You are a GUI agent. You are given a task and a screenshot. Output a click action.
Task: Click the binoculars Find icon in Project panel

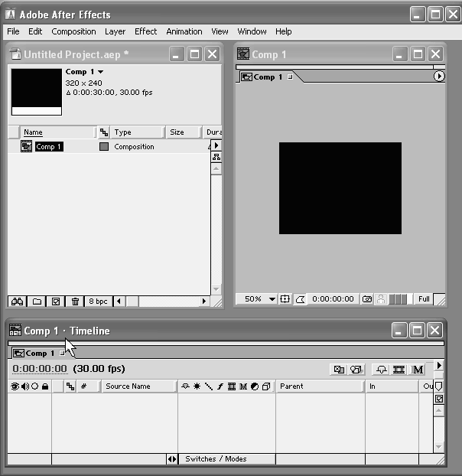click(18, 302)
